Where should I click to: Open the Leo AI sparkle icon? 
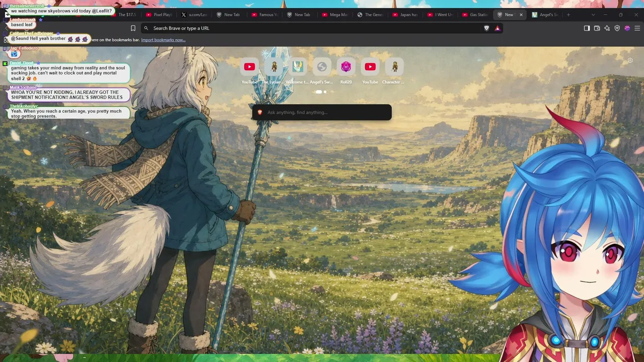pyautogui.click(x=607, y=28)
